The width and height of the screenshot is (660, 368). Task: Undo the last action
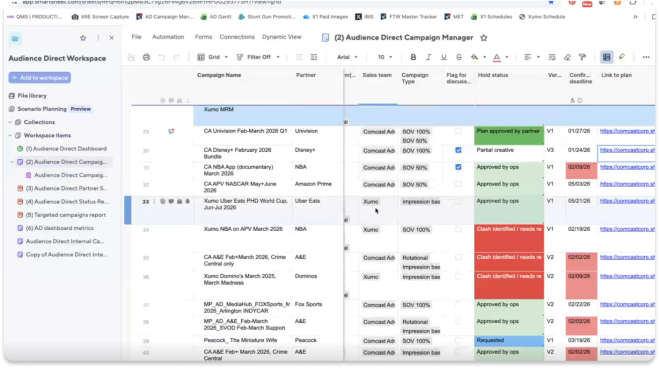click(x=162, y=57)
